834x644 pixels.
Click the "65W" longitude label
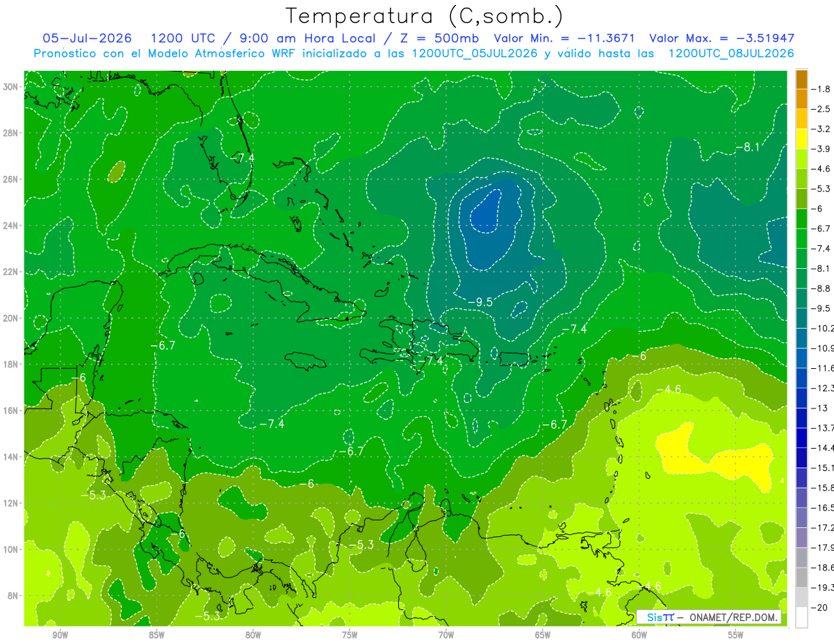point(543,635)
